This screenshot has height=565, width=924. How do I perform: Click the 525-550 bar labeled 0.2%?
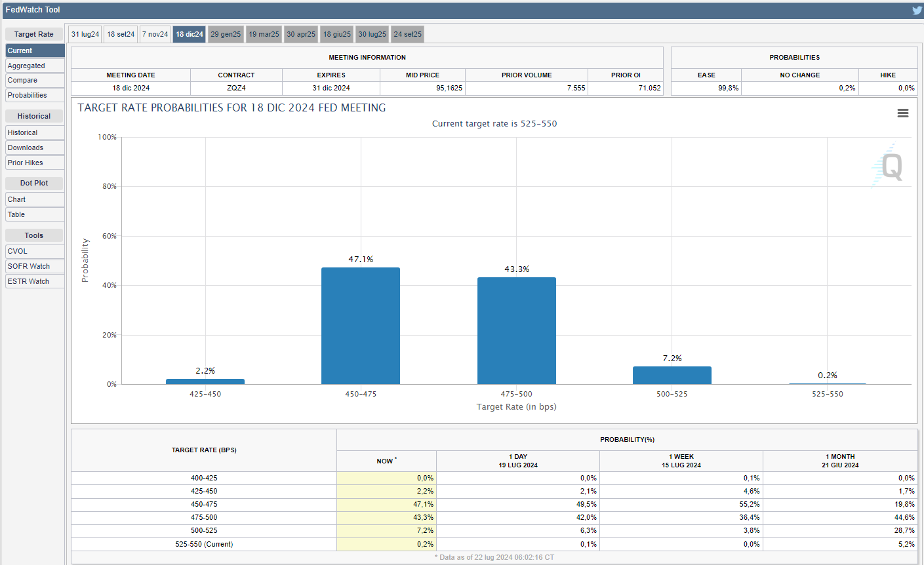[828, 383]
